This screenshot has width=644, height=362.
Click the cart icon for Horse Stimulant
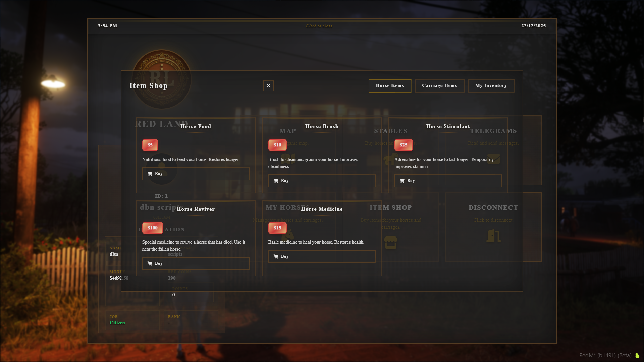pos(402,181)
